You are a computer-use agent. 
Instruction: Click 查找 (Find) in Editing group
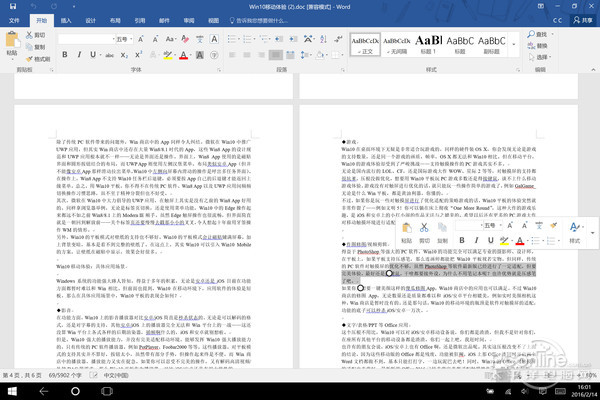pos(538,34)
